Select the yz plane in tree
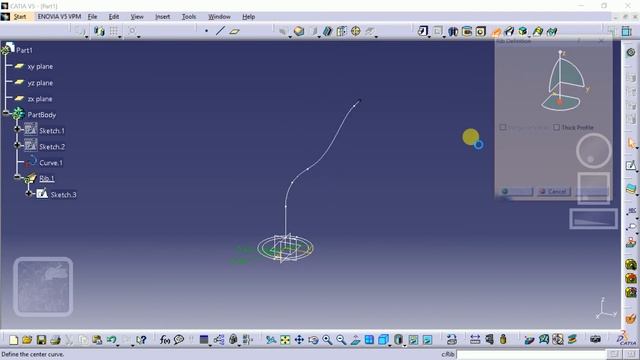 pyautogui.click(x=40, y=83)
